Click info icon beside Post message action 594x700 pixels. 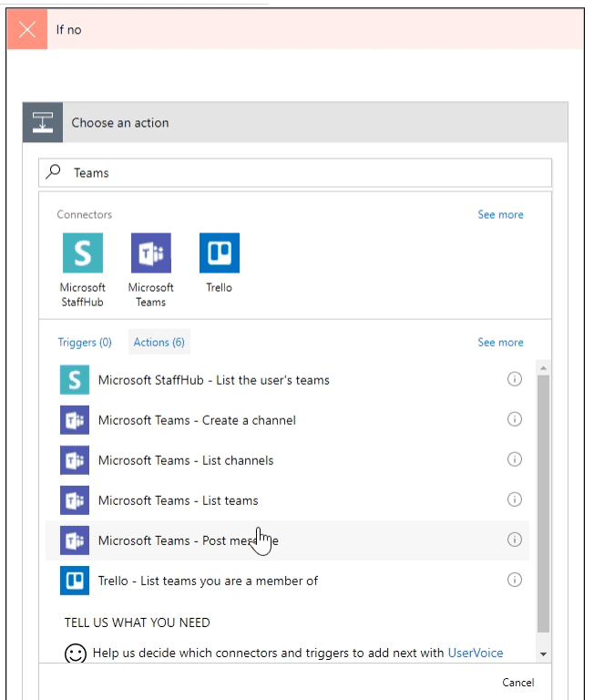(x=514, y=540)
